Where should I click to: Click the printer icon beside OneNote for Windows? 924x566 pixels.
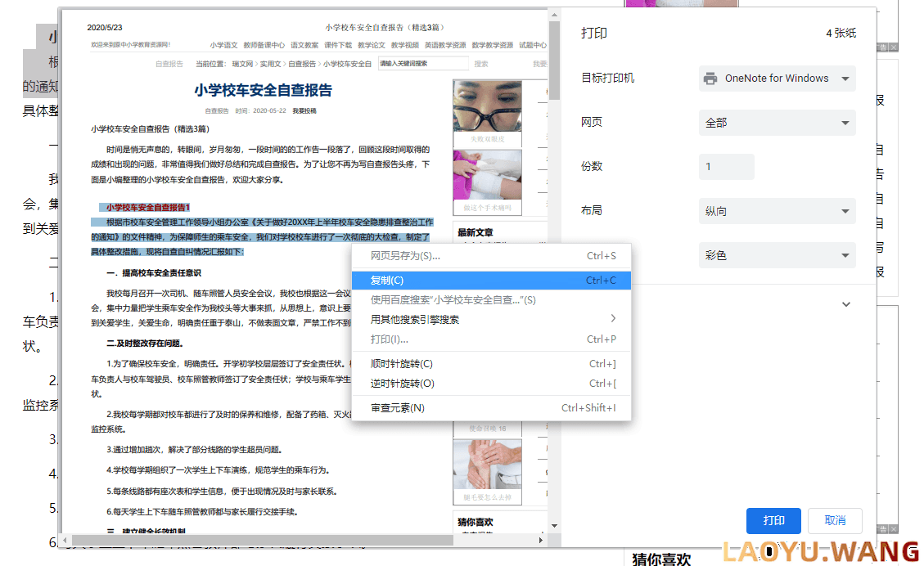[710, 79]
